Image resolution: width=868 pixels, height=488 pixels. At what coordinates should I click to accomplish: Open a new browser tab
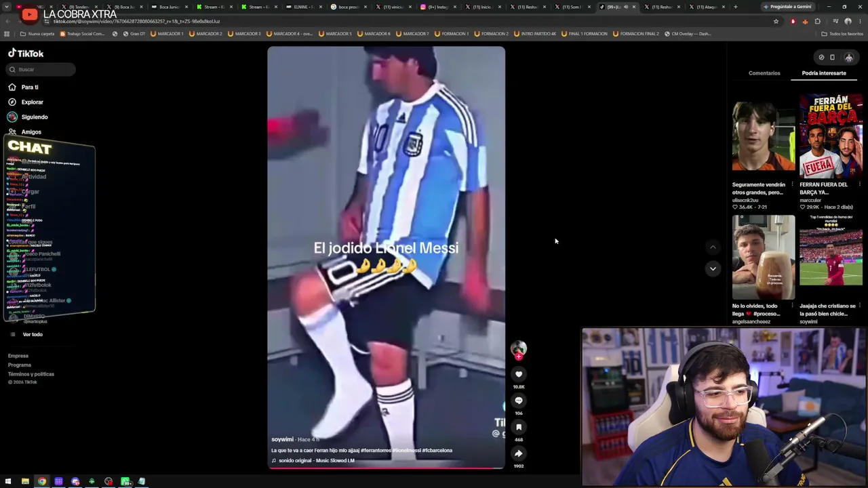[735, 7]
